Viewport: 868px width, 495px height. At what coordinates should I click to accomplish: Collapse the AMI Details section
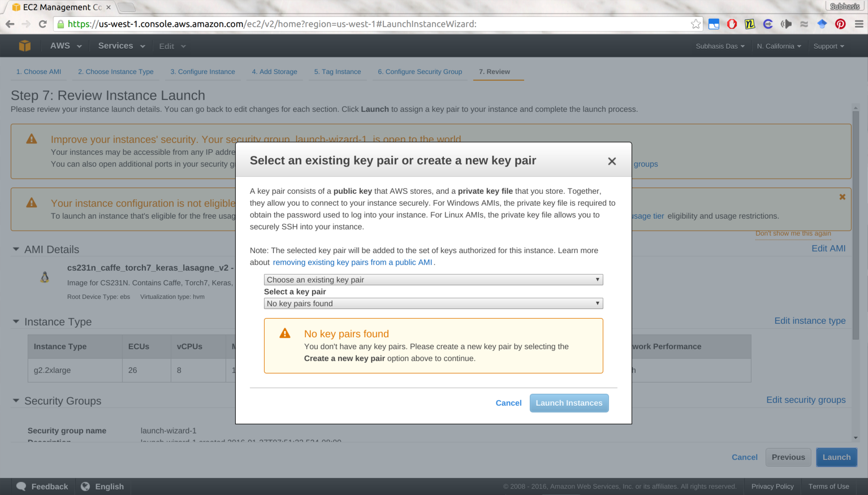point(16,249)
